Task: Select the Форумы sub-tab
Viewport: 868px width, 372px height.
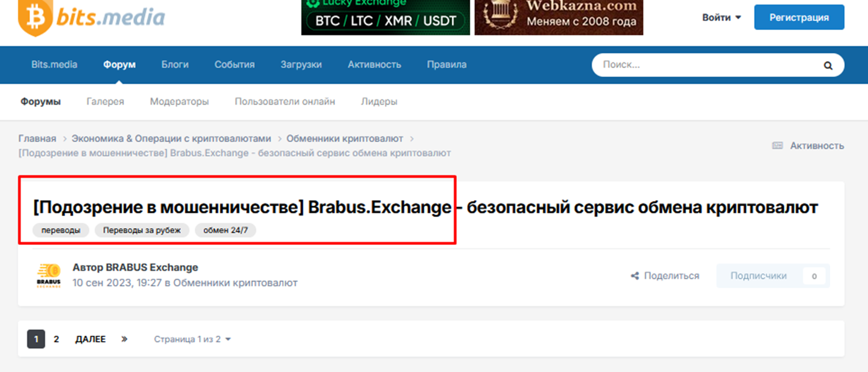Action: (x=40, y=102)
